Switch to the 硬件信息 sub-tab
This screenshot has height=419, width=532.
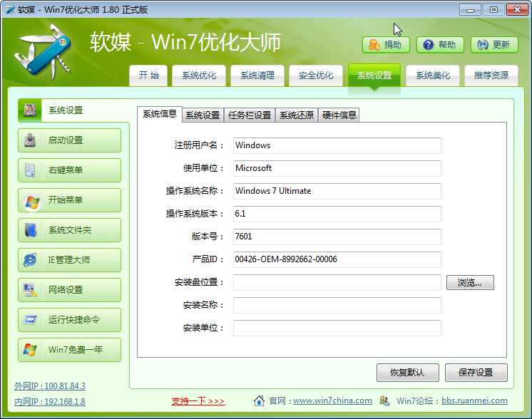[x=339, y=115]
